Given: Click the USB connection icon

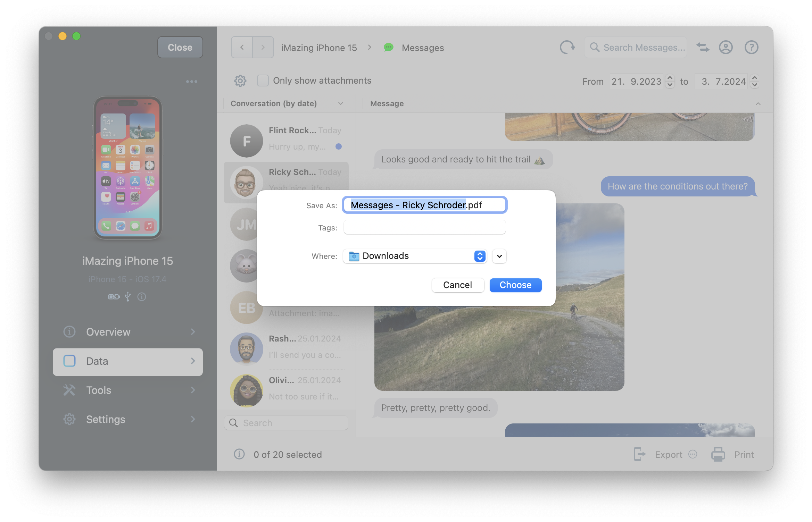Looking at the screenshot, I should [x=128, y=297].
